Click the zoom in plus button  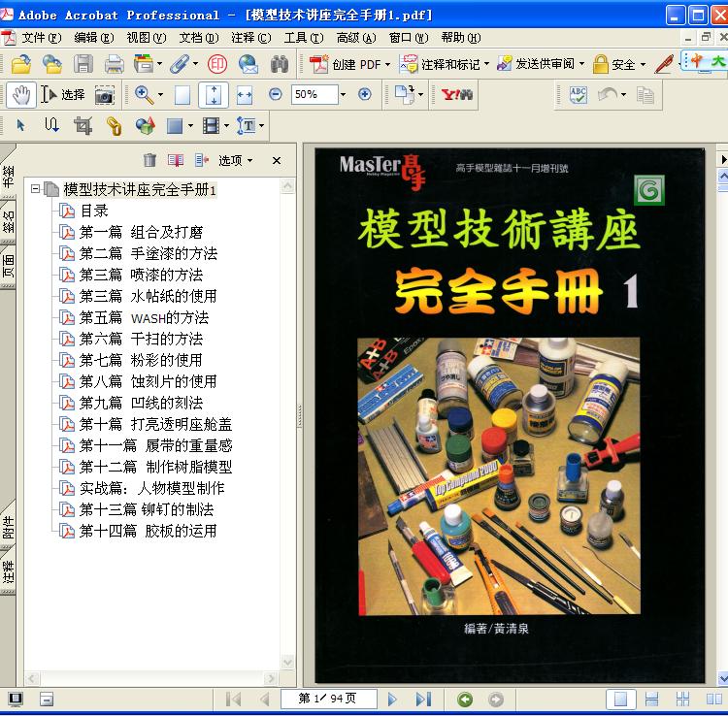click(x=365, y=95)
